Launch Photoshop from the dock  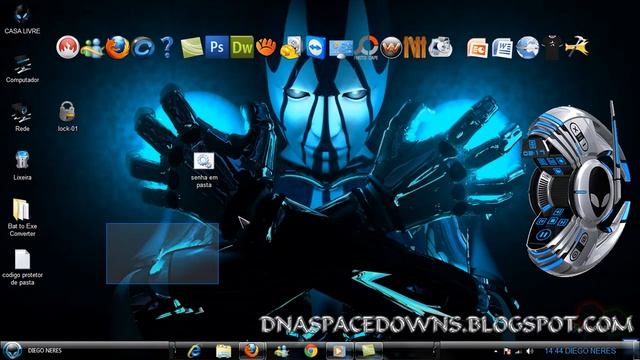pos(217,47)
